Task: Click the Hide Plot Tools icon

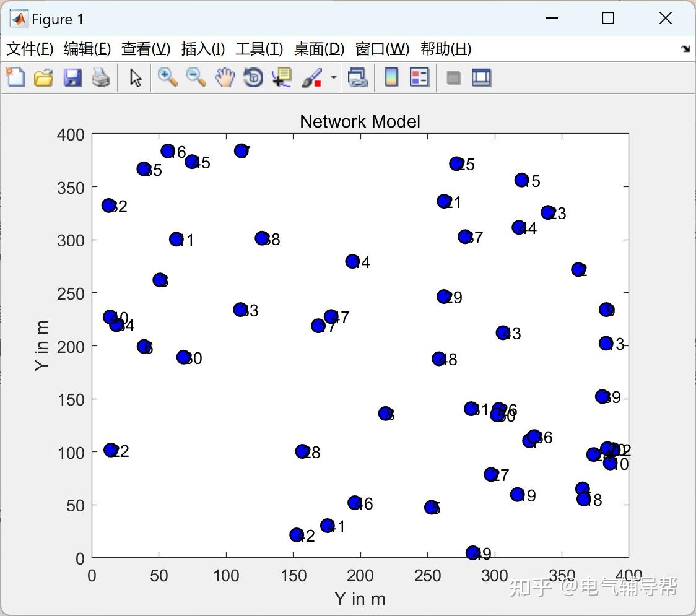Action: click(453, 78)
